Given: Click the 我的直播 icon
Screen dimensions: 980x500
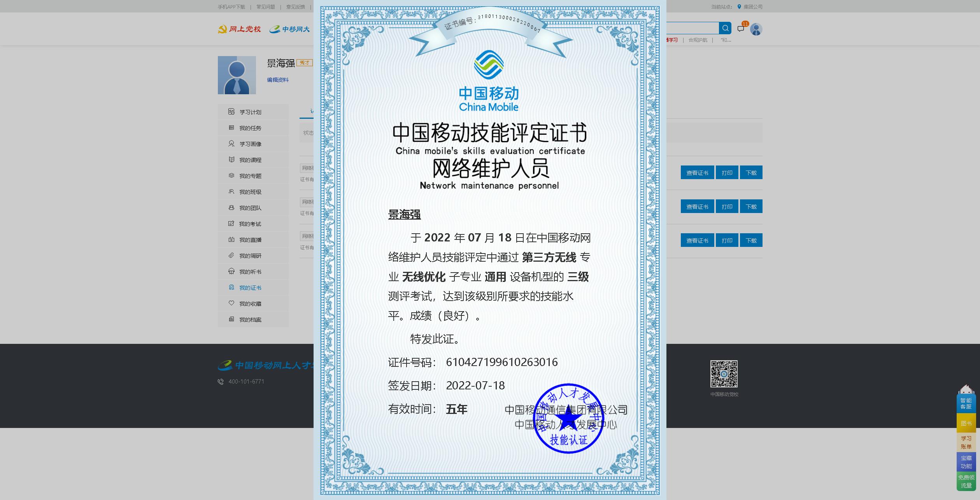Looking at the screenshot, I should (231, 239).
